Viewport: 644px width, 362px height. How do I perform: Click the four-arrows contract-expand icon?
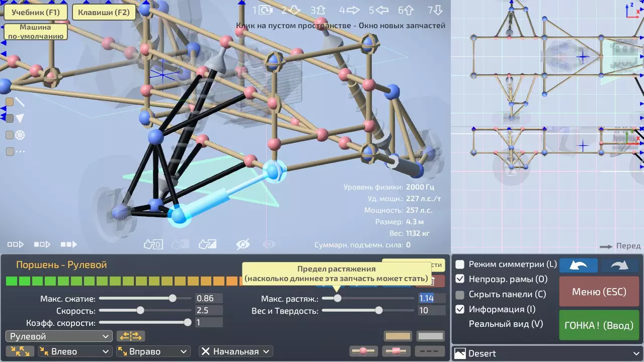(x=20, y=351)
